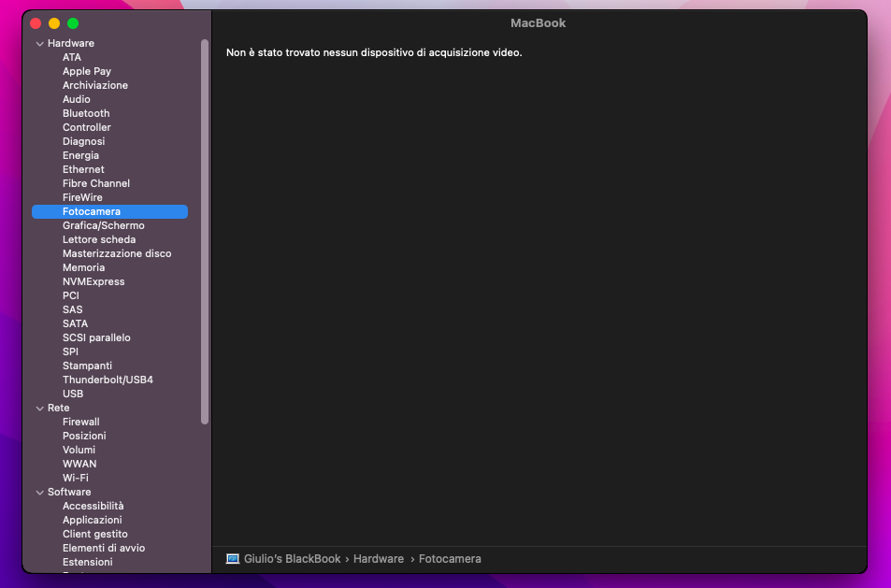Select the SATA entry
The height and width of the screenshot is (588, 891).
[x=75, y=323]
